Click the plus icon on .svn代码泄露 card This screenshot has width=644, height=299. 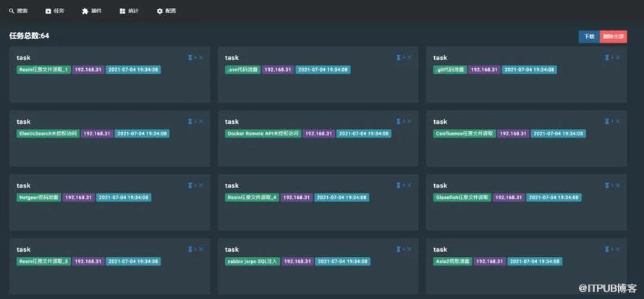tap(404, 58)
